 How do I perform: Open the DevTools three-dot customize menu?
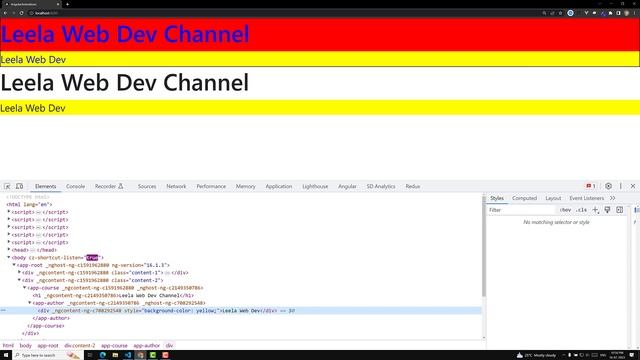pos(621,186)
